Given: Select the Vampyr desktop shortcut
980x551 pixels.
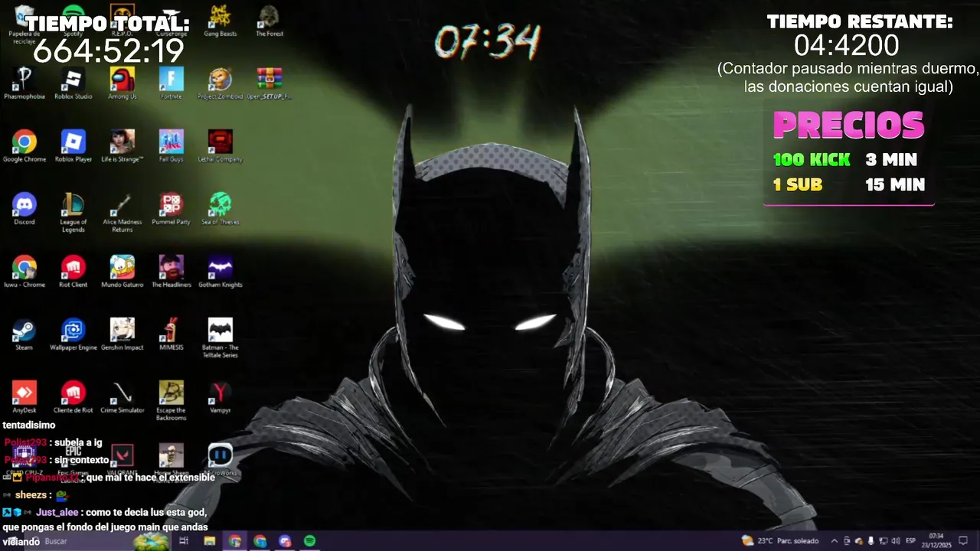Looking at the screenshot, I should point(220,397).
